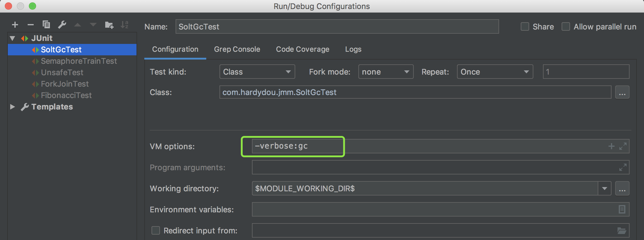
Task: Open the Fork mode dropdown
Action: [385, 72]
